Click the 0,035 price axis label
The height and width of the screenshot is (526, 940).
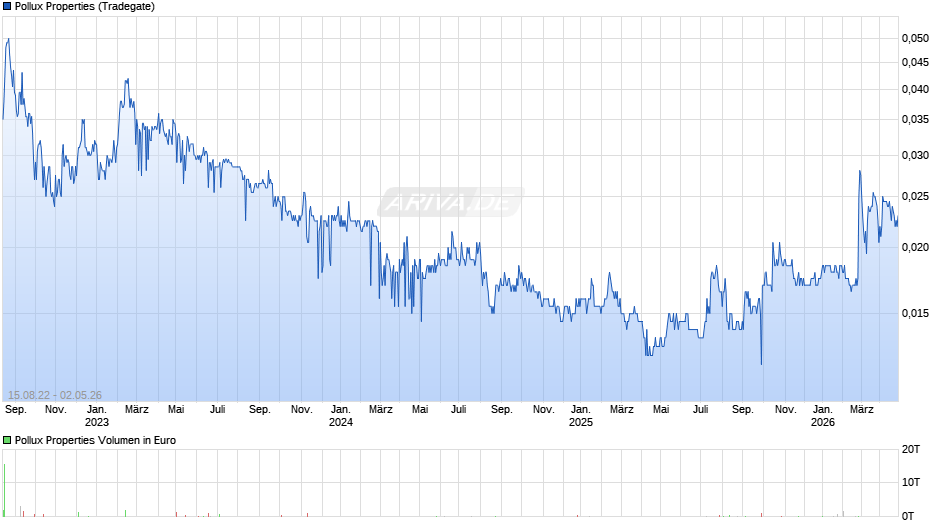tap(915, 119)
